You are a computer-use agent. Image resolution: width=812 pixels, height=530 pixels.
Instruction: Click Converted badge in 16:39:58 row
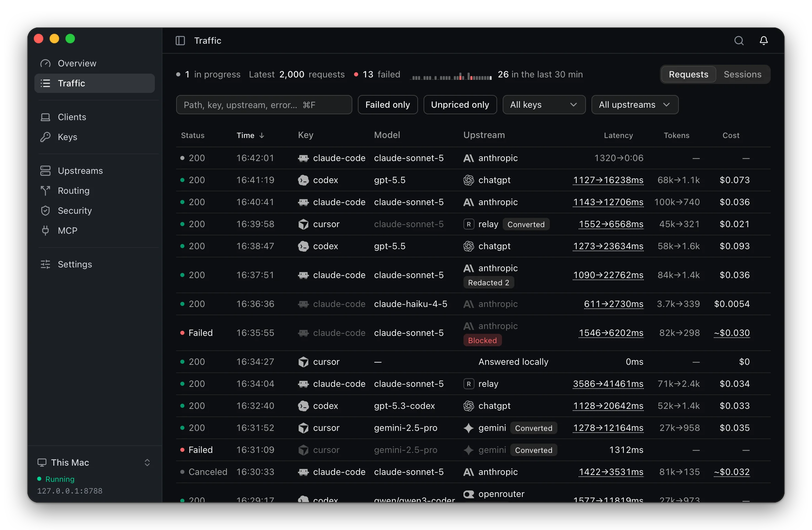point(526,224)
